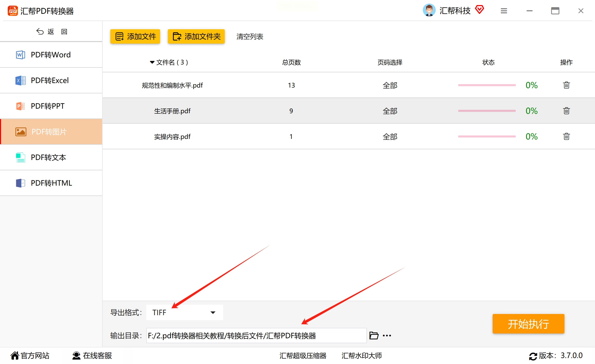Click the version refresh update icon

tap(533, 356)
